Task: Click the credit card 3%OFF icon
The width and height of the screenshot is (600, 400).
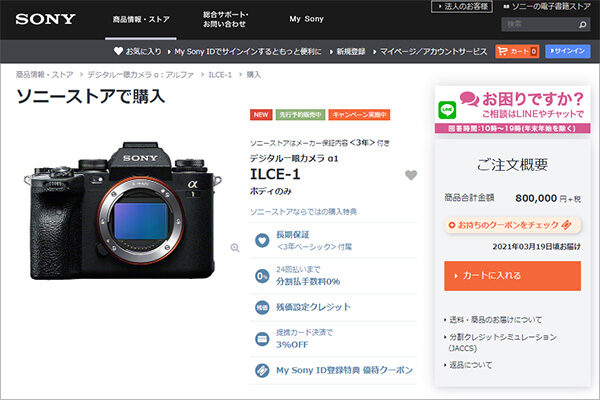Action: (262, 339)
